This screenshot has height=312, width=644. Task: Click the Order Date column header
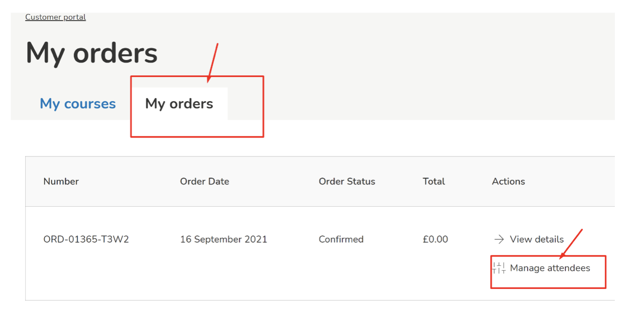[204, 181]
